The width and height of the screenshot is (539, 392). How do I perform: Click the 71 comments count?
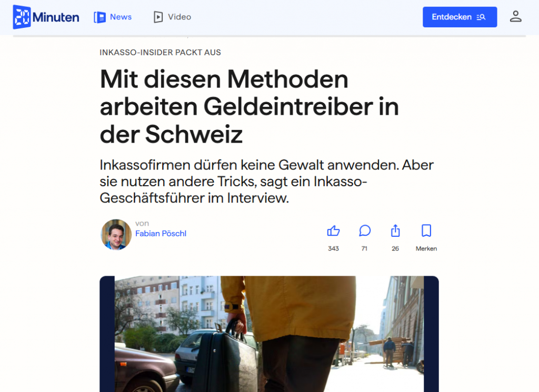(x=364, y=248)
